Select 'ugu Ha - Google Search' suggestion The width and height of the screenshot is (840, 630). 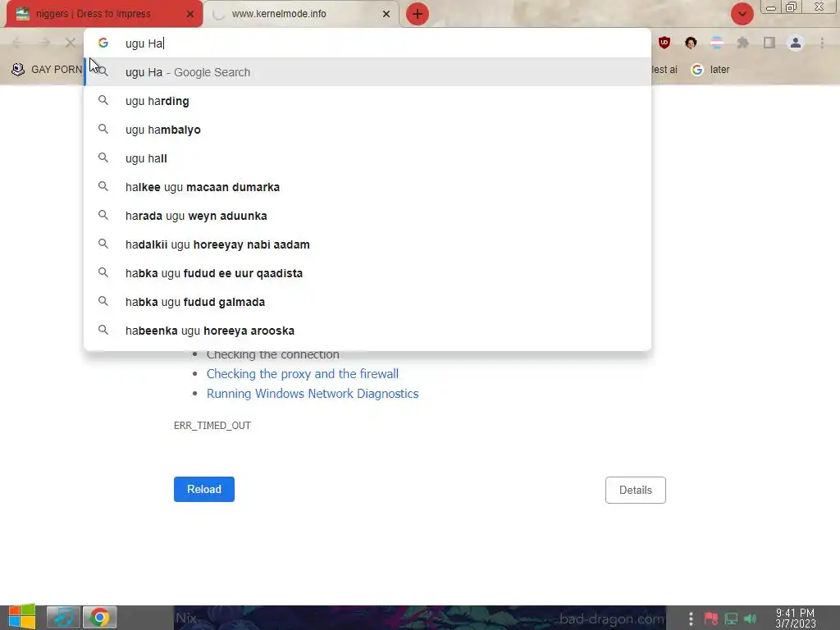tap(367, 72)
